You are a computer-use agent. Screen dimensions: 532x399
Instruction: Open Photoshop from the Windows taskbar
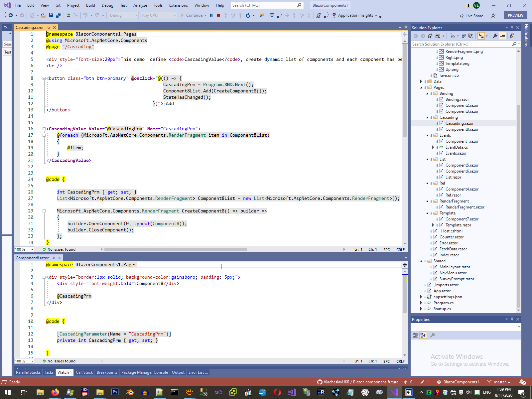tap(115, 392)
